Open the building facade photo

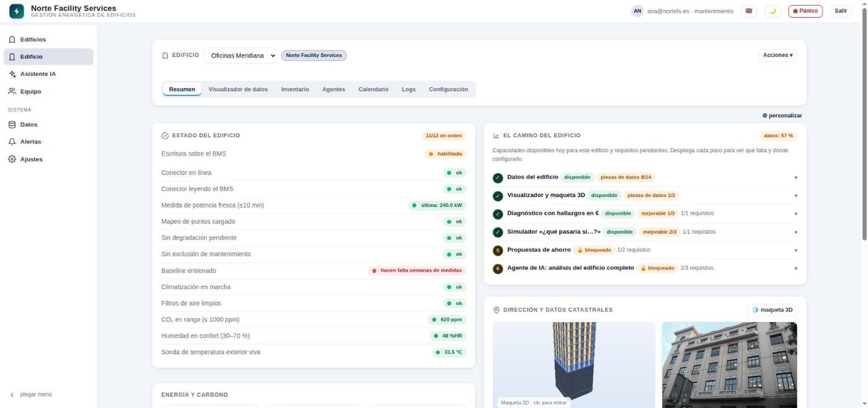click(730, 365)
